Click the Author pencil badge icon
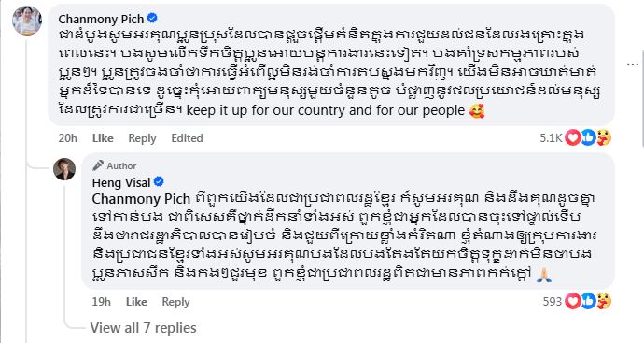This screenshot has height=343, width=644. 98,165
